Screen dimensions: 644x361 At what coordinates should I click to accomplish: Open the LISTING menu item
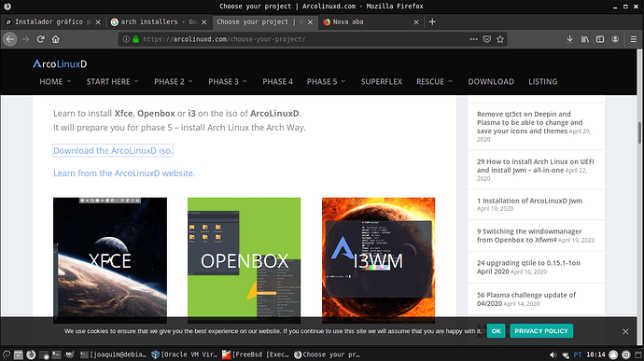[x=542, y=82]
